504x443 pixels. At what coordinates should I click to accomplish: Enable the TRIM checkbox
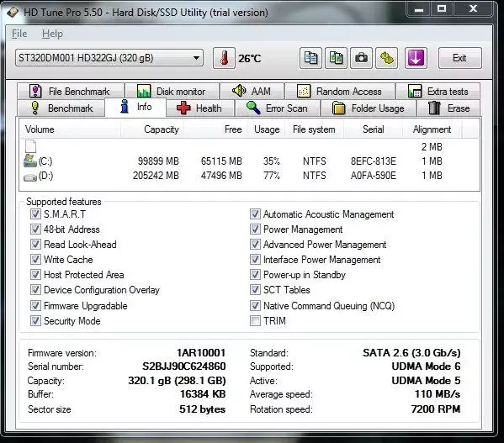click(255, 321)
